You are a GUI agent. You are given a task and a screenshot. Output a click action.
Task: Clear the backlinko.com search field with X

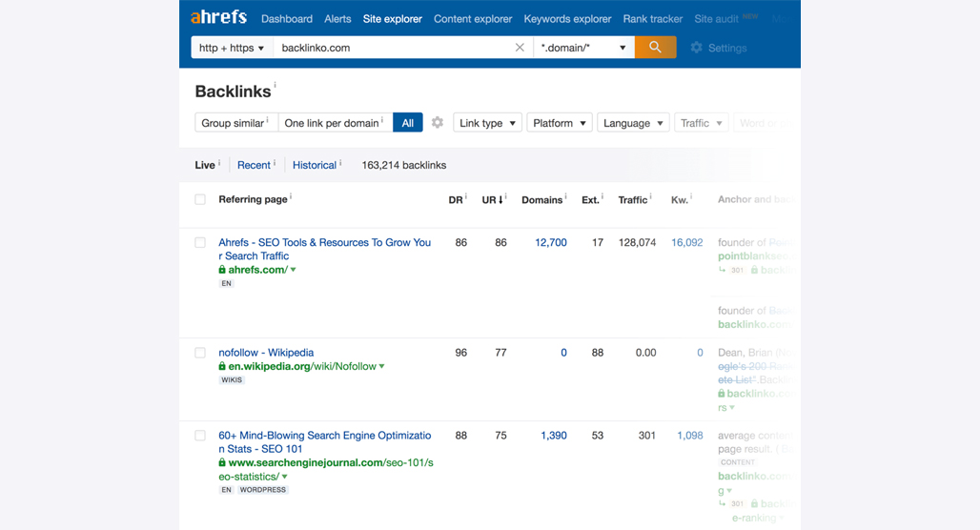coord(520,48)
